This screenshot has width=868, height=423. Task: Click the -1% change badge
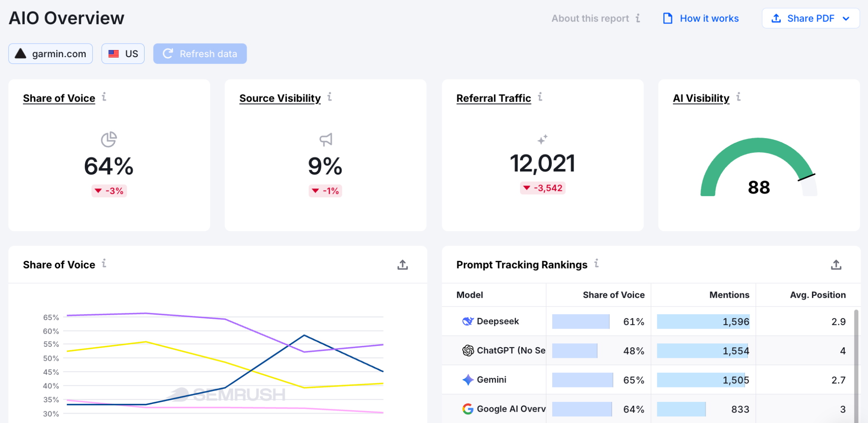pyautogui.click(x=325, y=191)
